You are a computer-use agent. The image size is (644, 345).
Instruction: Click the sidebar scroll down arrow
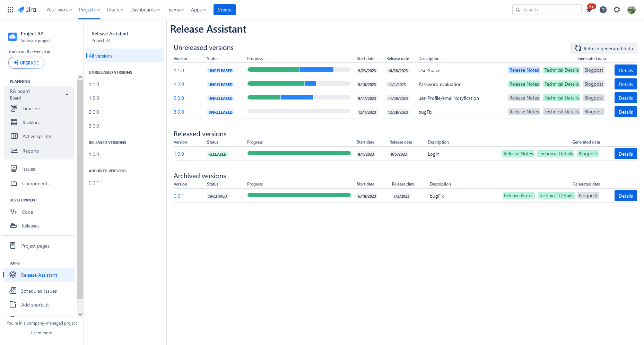(x=80, y=314)
